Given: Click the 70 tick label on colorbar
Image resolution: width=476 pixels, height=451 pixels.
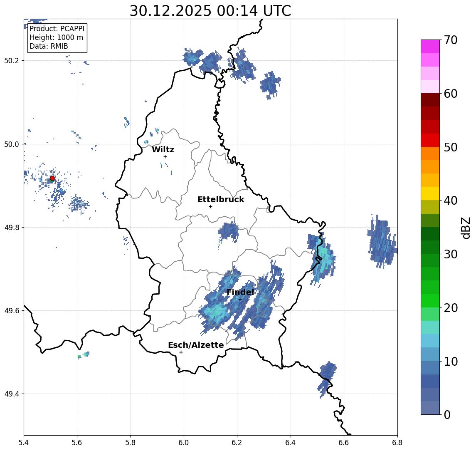Looking at the screenshot, I should point(451,40).
